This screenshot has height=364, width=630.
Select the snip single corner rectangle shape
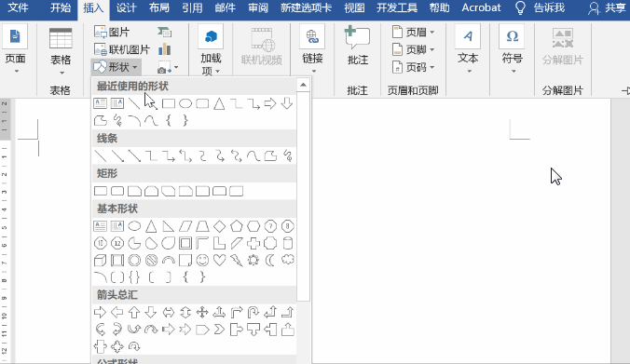[x=134, y=191]
